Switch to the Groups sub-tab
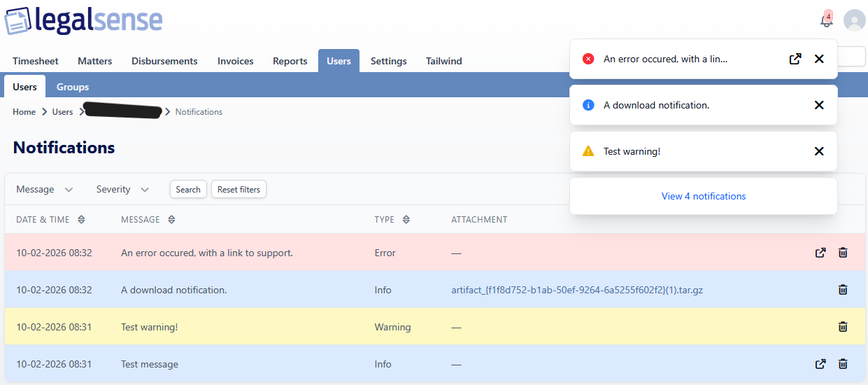868x385 pixels. coord(73,87)
